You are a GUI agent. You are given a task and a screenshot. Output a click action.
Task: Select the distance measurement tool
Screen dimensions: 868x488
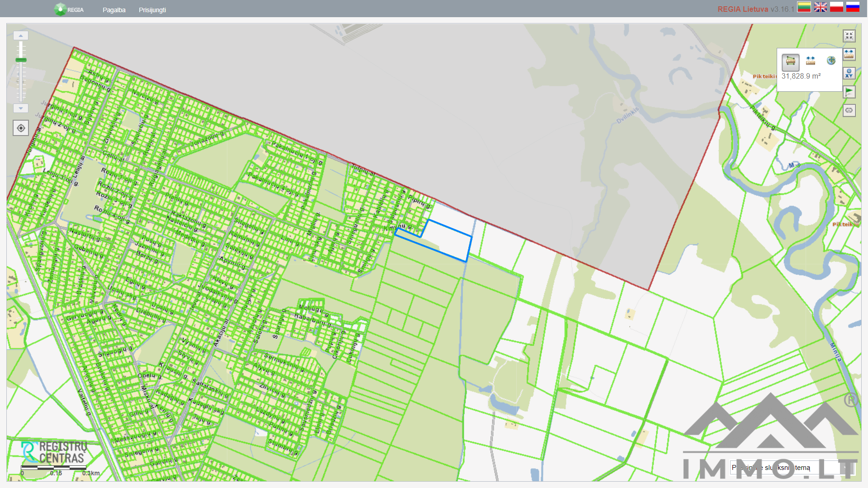click(x=811, y=61)
